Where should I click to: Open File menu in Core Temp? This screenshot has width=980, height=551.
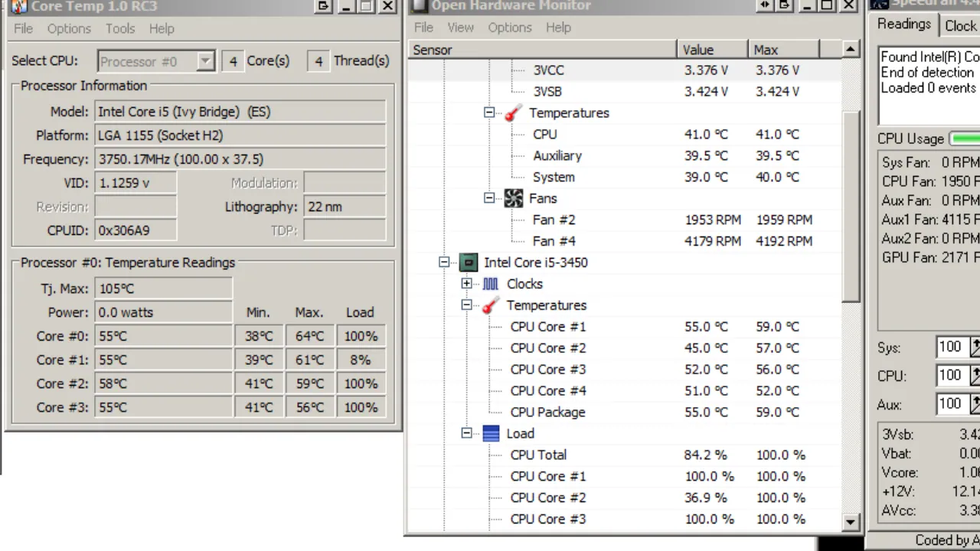(23, 28)
